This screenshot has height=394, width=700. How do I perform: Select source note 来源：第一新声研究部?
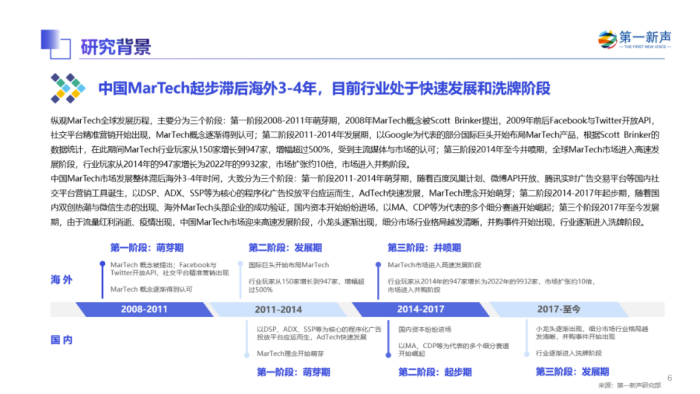click(630, 386)
